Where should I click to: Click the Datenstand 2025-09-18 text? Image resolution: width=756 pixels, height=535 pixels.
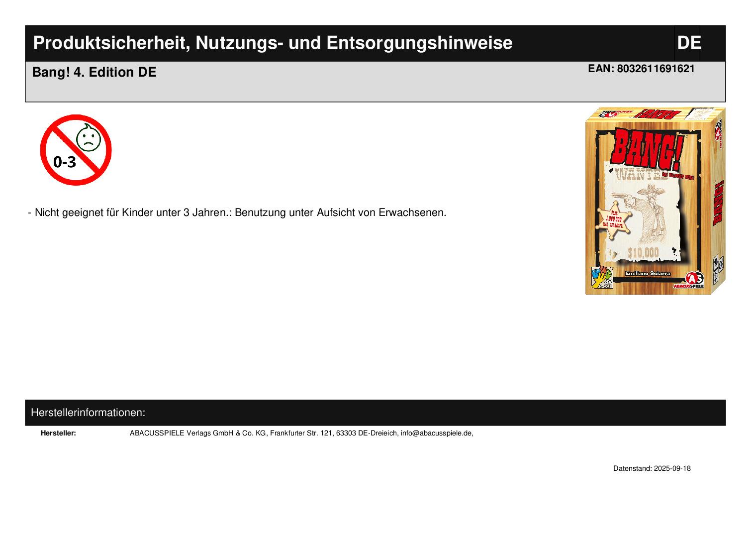(x=652, y=468)
